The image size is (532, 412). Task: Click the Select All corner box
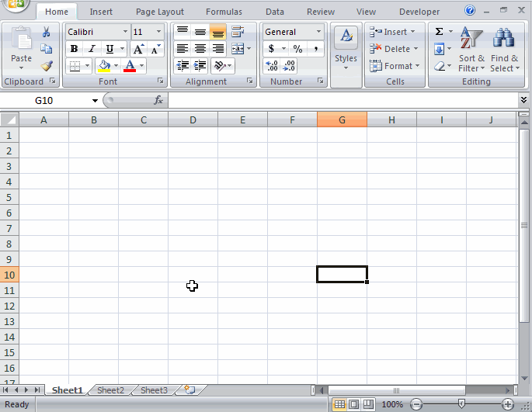pos(9,119)
